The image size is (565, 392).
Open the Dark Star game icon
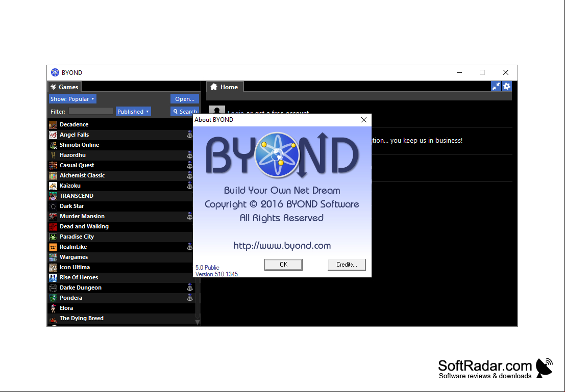[53, 206]
